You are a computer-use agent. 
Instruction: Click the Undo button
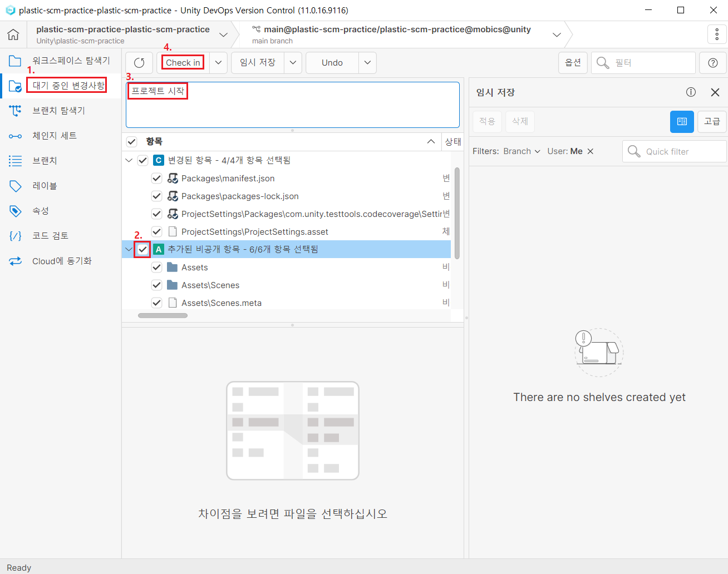(332, 63)
